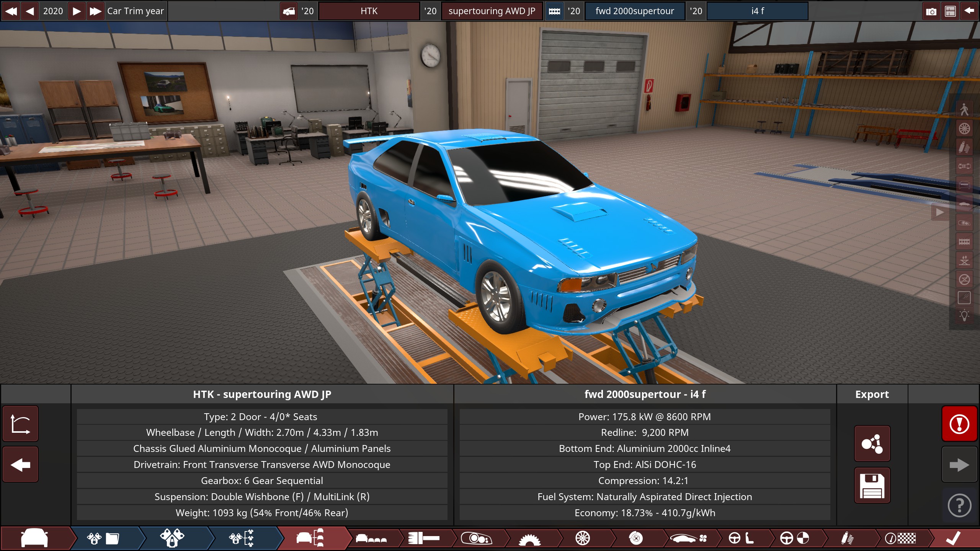
Task: Click the top-right back arrow icon
Action: (969, 11)
